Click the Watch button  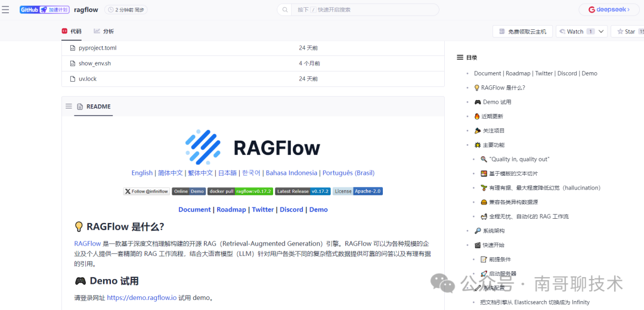pyautogui.click(x=575, y=32)
